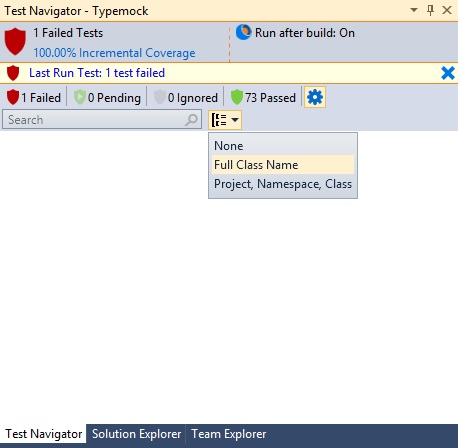The image size is (458, 448).
Task: Dismiss Last Run Test bar with blue X
Action: tap(448, 73)
